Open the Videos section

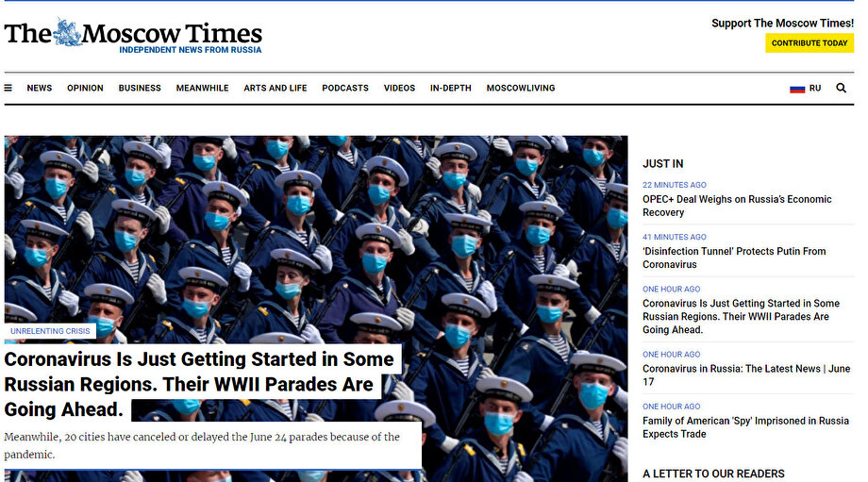[399, 89]
